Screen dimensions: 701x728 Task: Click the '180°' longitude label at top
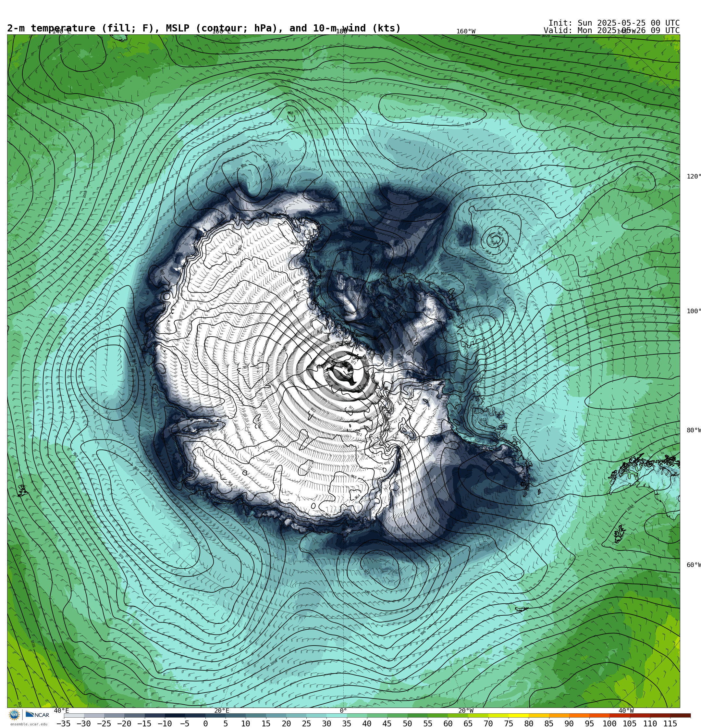tap(343, 31)
